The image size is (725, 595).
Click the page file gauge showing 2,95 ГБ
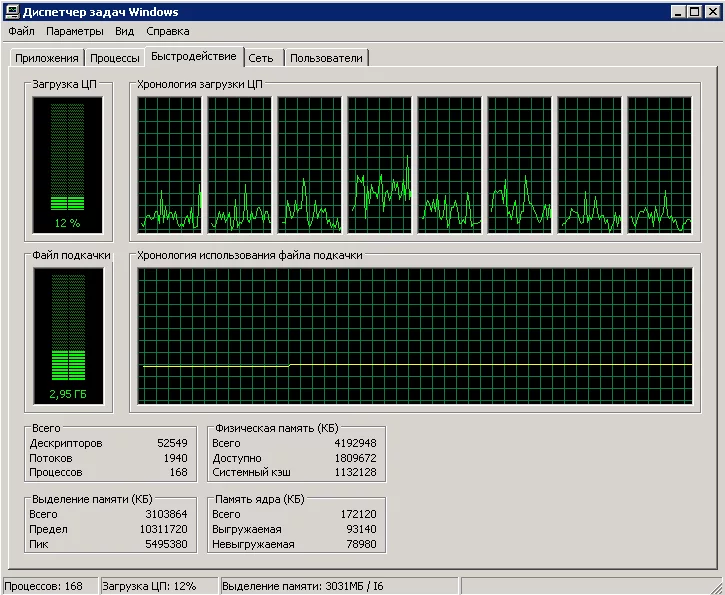[x=68, y=336]
